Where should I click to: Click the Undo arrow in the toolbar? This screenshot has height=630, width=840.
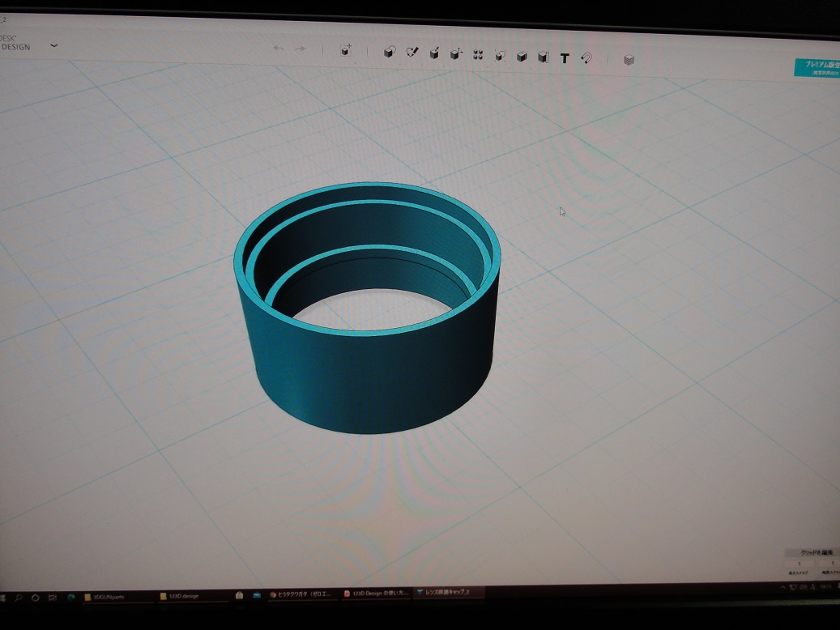(x=278, y=49)
